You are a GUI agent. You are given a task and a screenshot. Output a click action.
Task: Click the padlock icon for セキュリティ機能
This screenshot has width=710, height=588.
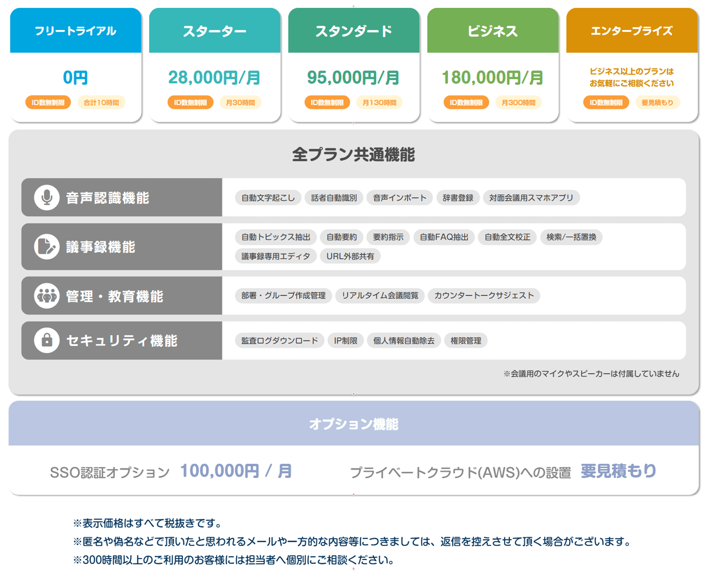tap(47, 341)
